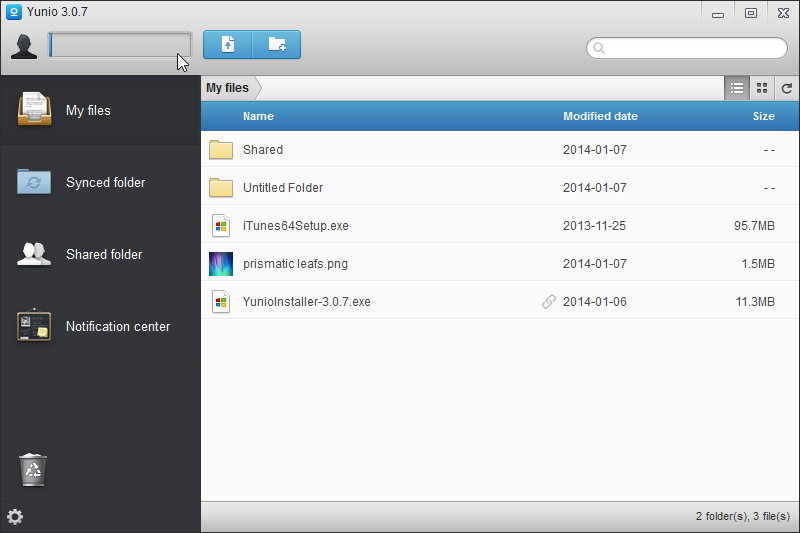Open Shared folder in the sidebar
Image resolution: width=800 pixels, height=533 pixels.
101,255
